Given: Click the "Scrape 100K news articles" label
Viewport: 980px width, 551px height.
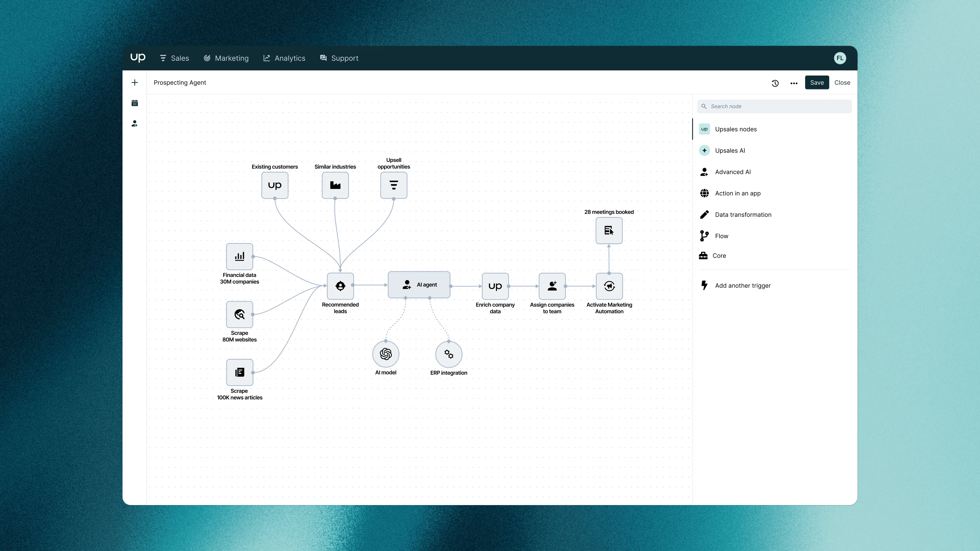Looking at the screenshot, I should 239,394.
